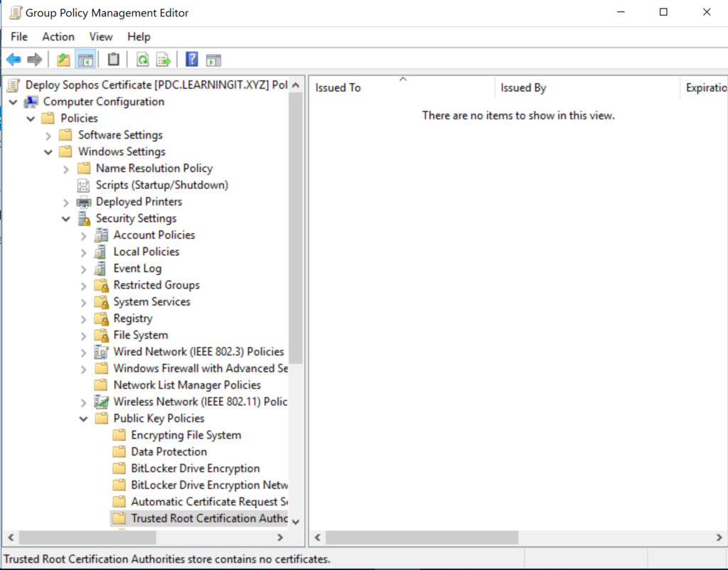Click the Registry locked folder icon

click(101, 319)
